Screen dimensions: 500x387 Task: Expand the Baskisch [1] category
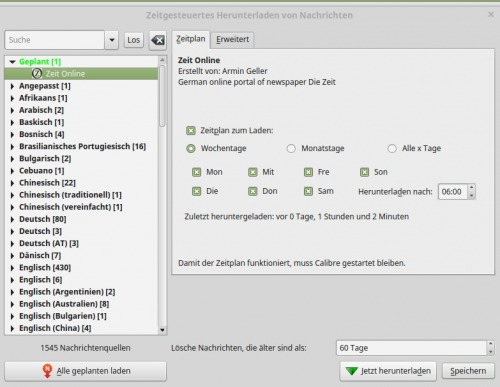(12, 122)
